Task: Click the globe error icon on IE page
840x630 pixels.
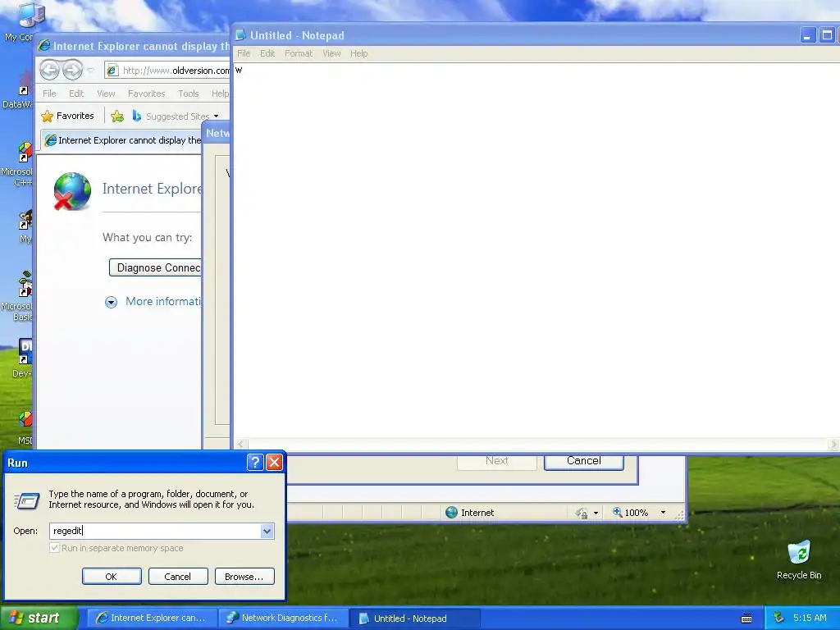Action: click(x=72, y=191)
